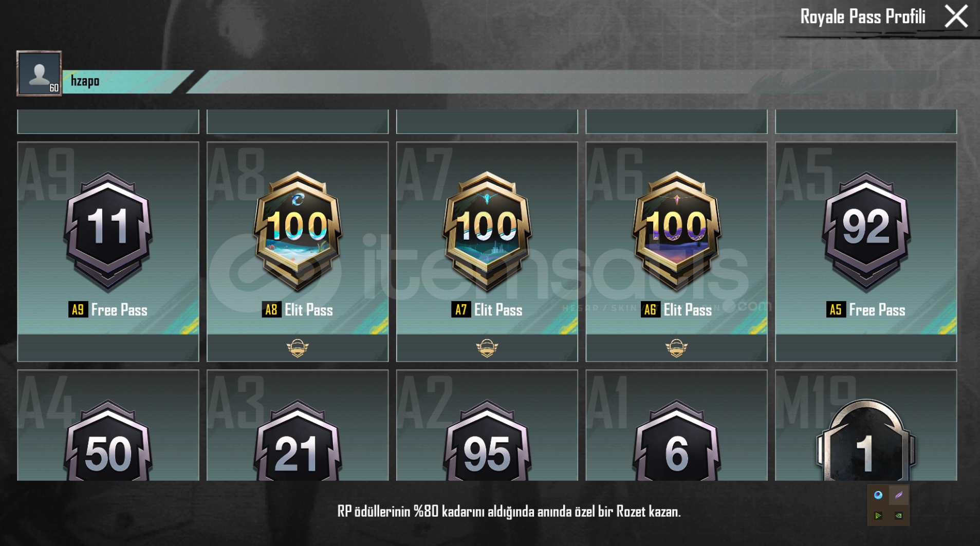Tap the helmet rozet icon under A7
Image resolution: width=980 pixels, height=546 pixels.
(x=487, y=348)
